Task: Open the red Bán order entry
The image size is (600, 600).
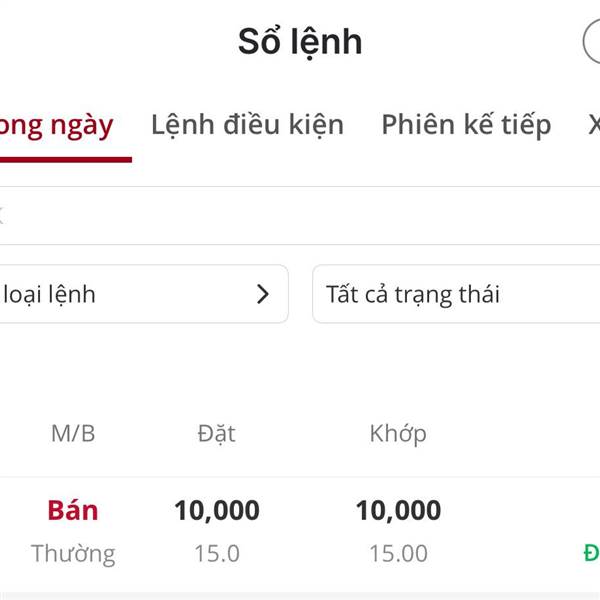Action: (73, 510)
